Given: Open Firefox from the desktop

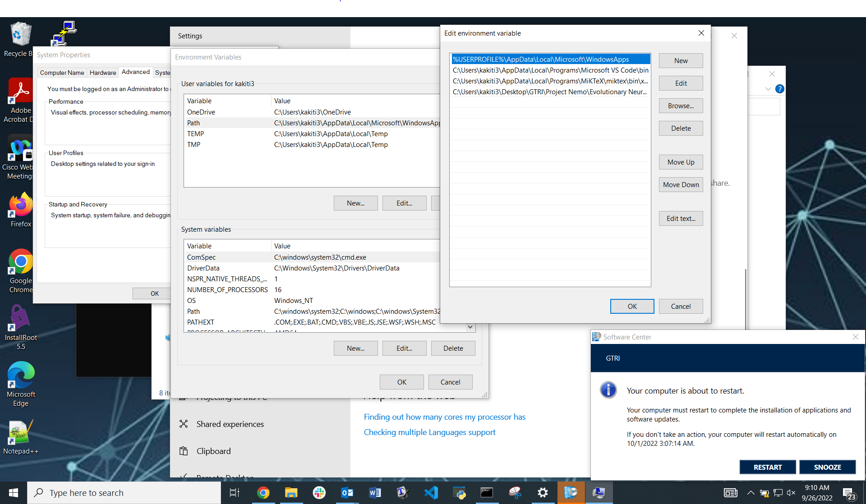Looking at the screenshot, I should (x=20, y=205).
